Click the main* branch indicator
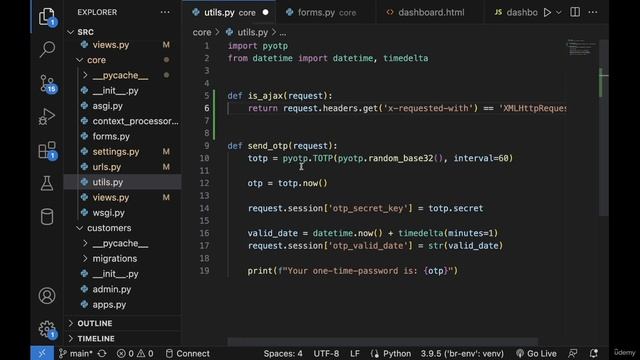This screenshot has height=360, width=640. [76, 353]
